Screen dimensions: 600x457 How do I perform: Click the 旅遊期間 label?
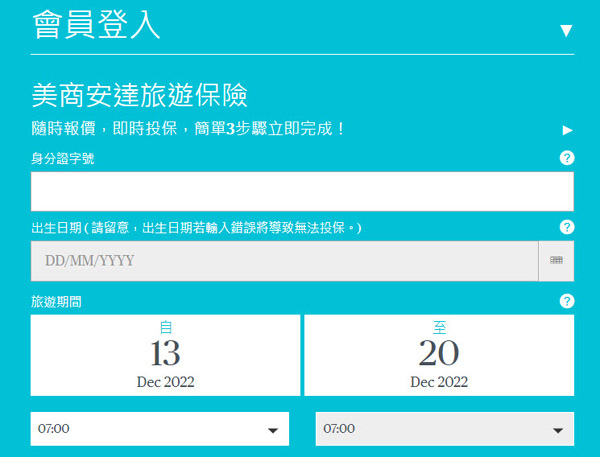(x=56, y=302)
